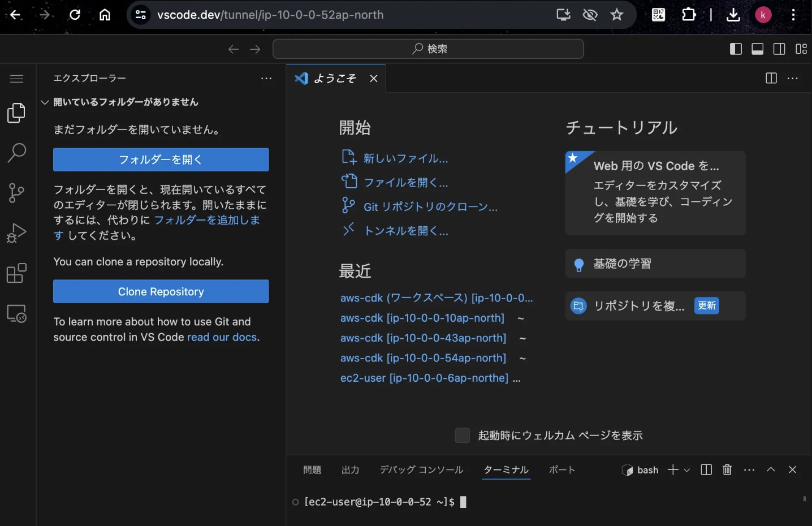Enable the 起動時にウェルカム ページを表示 checkbox
The width and height of the screenshot is (812, 526).
(x=462, y=435)
